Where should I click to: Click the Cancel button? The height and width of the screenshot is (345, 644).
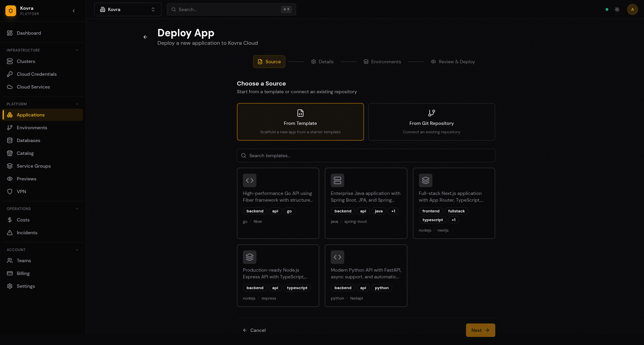[x=254, y=330]
